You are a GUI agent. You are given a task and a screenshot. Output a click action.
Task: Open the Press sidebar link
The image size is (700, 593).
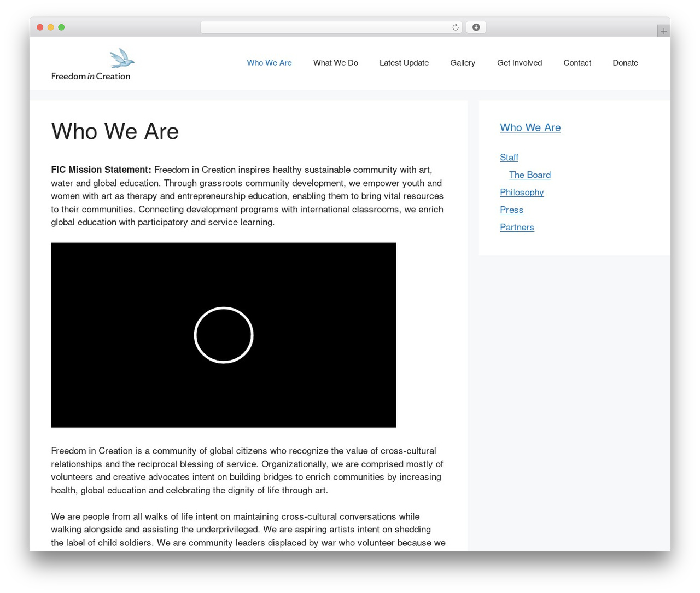coord(511,210)
